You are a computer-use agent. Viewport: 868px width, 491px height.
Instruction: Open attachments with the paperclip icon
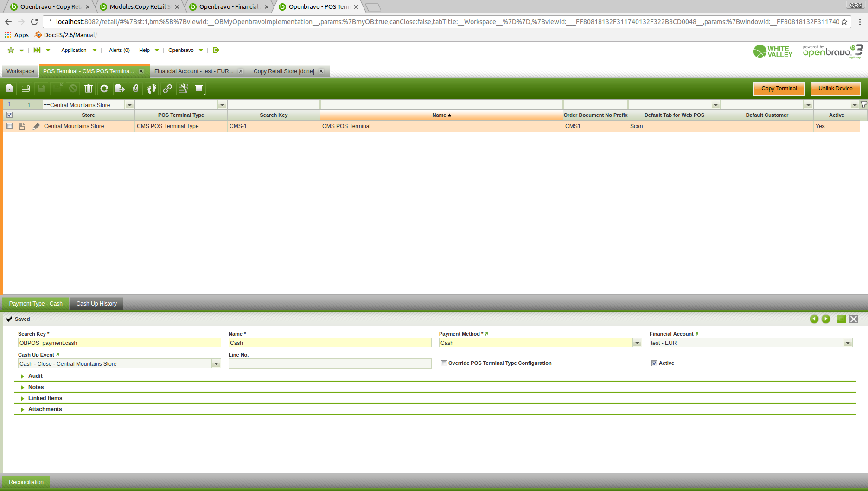click(136, 89)
